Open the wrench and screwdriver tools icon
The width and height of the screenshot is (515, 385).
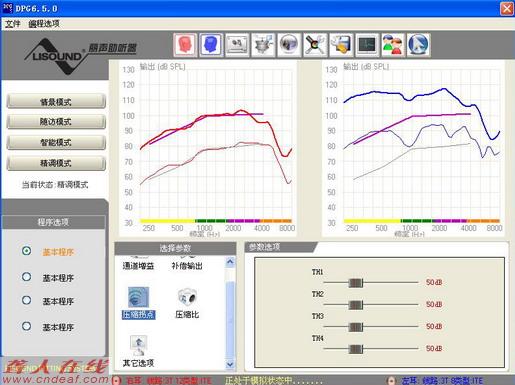[315, 45]
